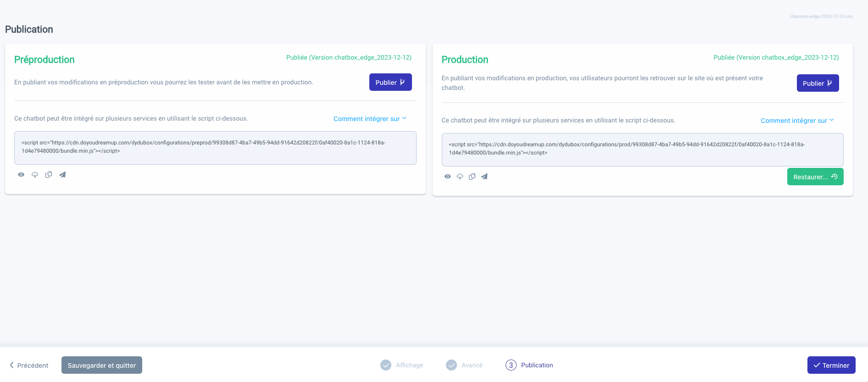Viewport: 868px width, 382px height.
Task: Copy the Préproduction script to clipboard
Action: click(49, 175)
